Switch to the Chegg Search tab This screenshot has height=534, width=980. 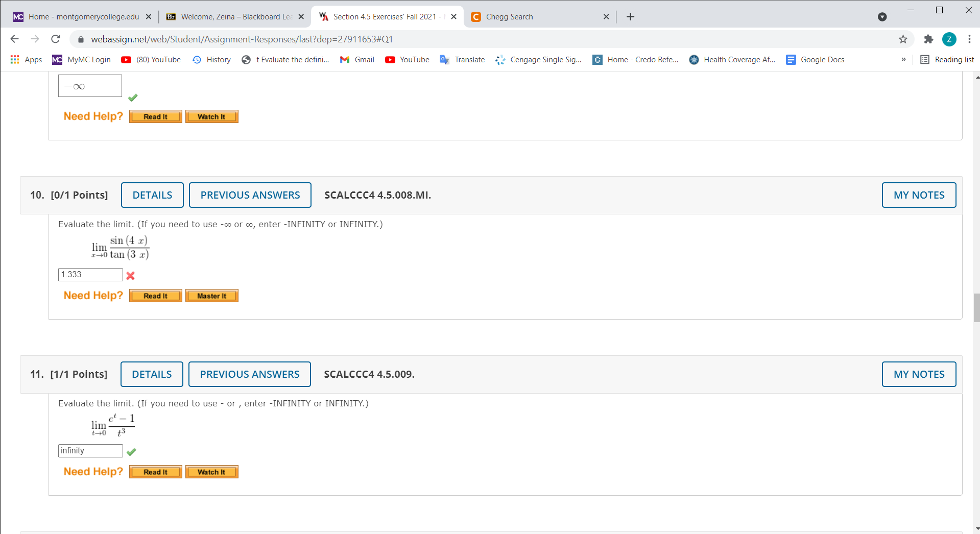(x=540, y=17)
